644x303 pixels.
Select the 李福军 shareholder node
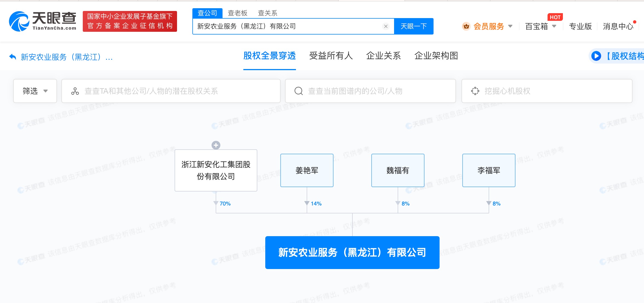pyautogui.click(x=489, y=170)
